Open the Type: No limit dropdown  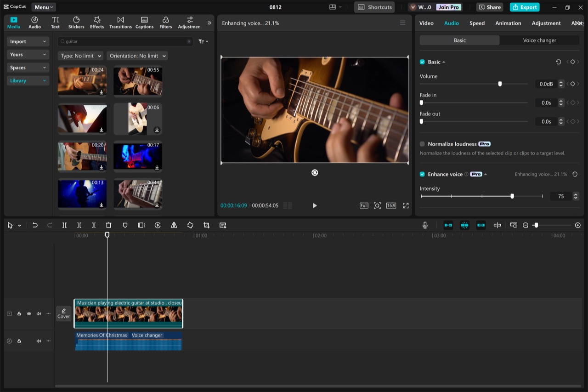(x=80, y=56)
